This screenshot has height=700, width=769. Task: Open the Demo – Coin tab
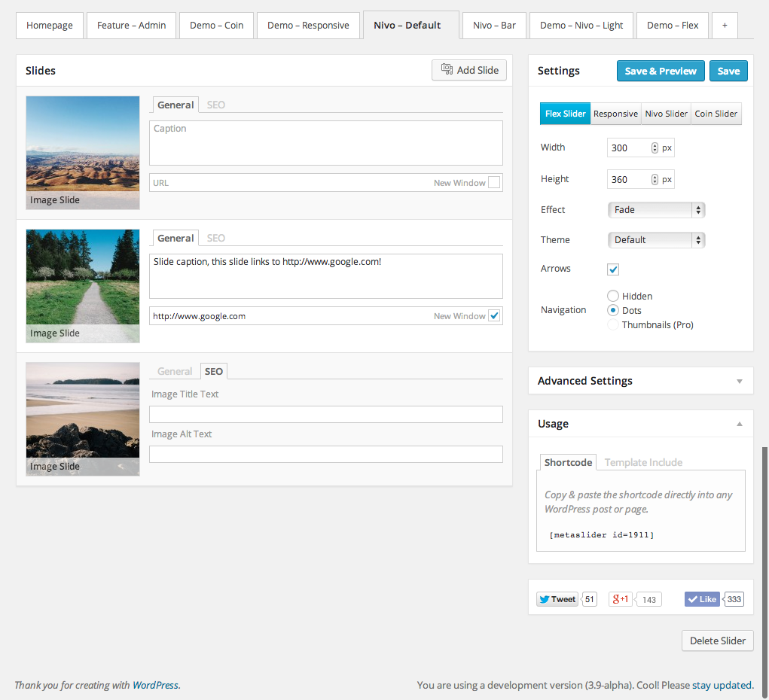(216, 25)
